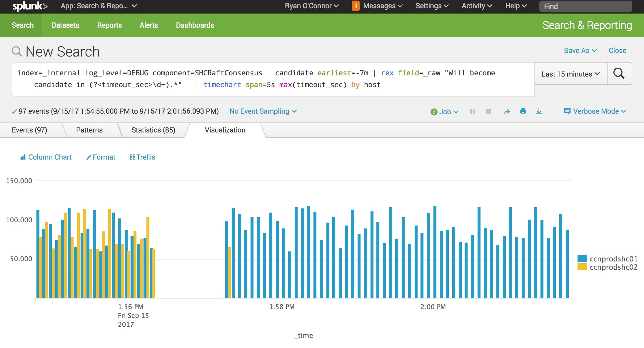Viewport: 644px width, 348px height.
Task: Pause the running search job
Action: pyautogui.click(x=472, y=111)
